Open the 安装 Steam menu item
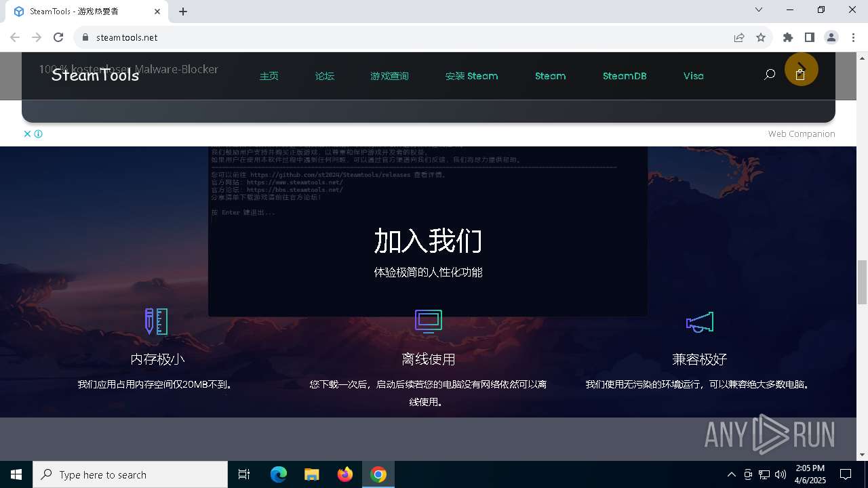This screenshot has width=868, height=488. click(x=471, y=76)
